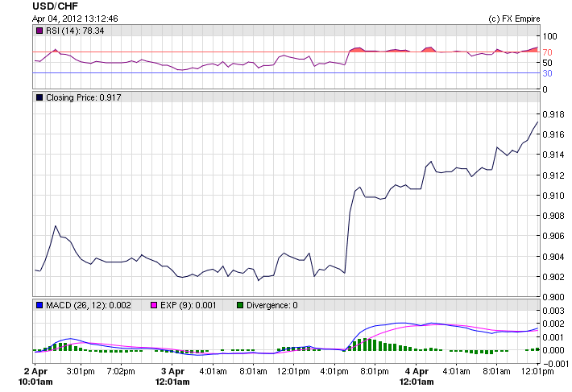Screen dimensions: 572x392
Task: Click the blue 30 RSI axis label
Action: [547, 73]
